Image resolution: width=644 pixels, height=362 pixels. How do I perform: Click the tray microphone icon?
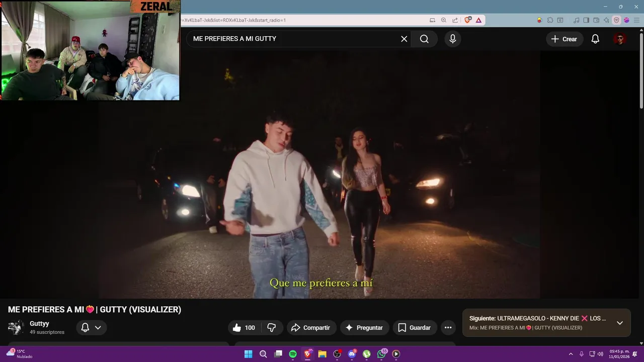(582, 354)
